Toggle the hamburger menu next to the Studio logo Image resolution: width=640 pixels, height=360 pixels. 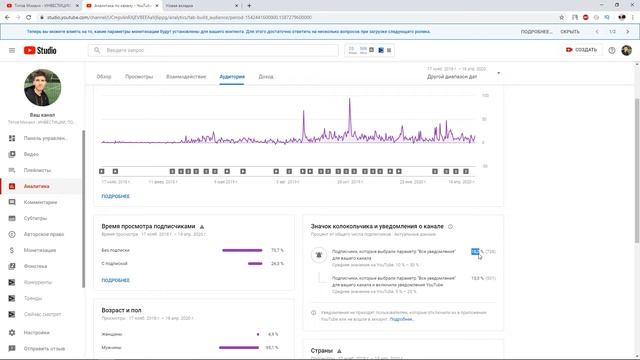pos(12,50)
